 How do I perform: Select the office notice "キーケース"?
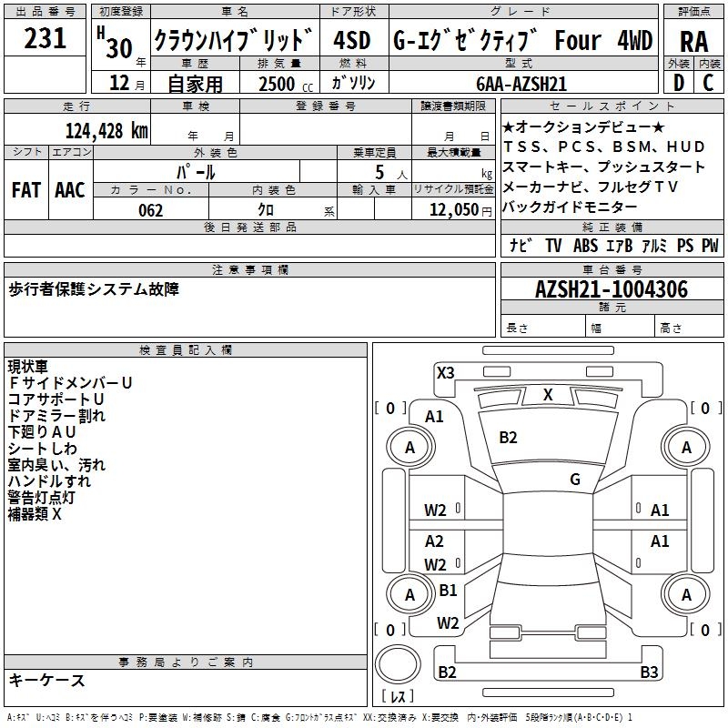click(47, 680)
